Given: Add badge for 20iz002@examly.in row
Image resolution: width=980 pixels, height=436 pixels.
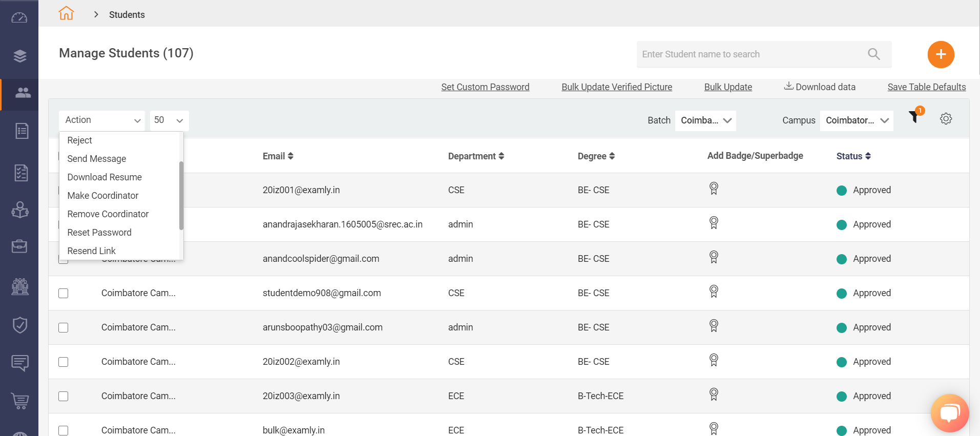Looking at the screenshot, I should (714, 360).
